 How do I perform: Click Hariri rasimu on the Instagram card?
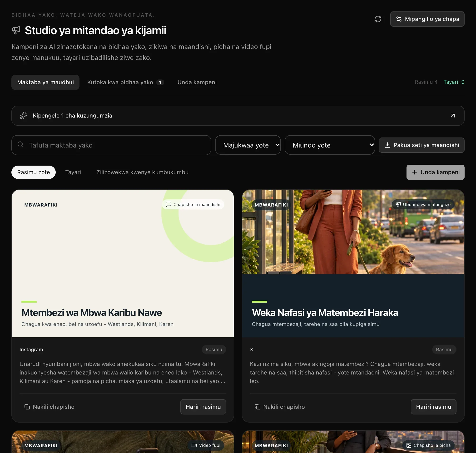pos(203,407)
